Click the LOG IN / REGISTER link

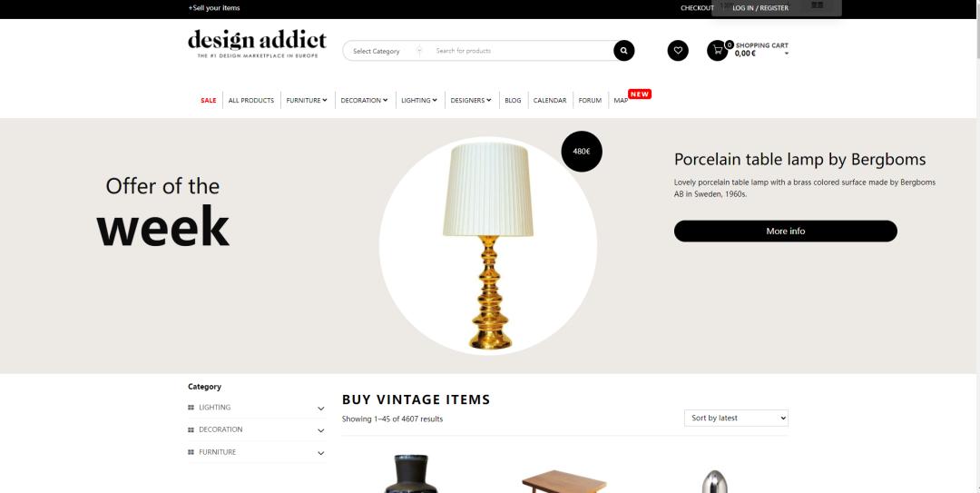pos(760,8)
